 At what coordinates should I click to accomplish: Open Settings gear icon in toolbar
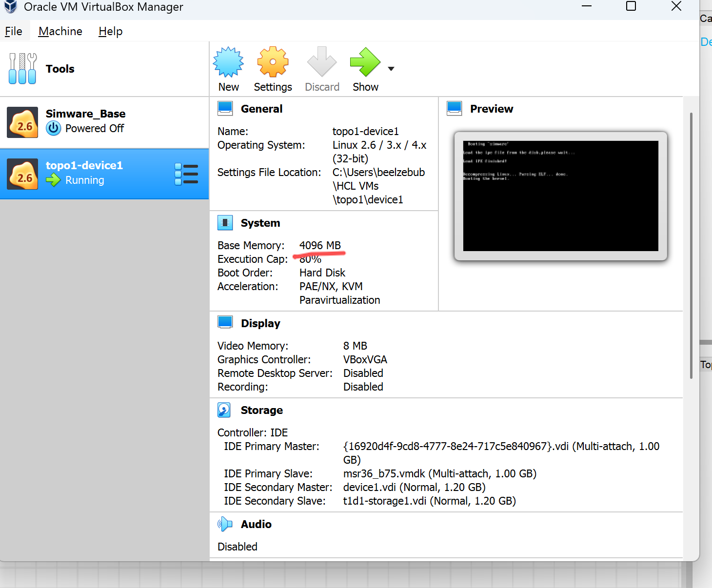(273, 62)
